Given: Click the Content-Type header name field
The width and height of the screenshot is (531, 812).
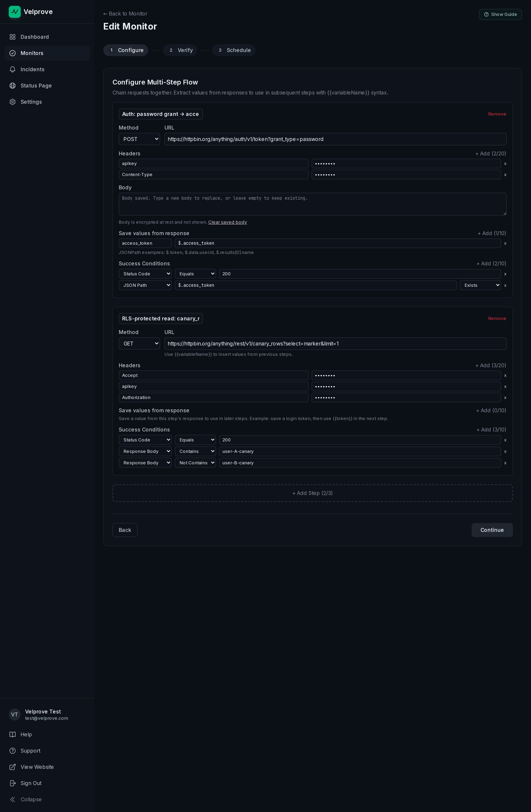Looking at the screenshot, I should (x=213, y=175).
